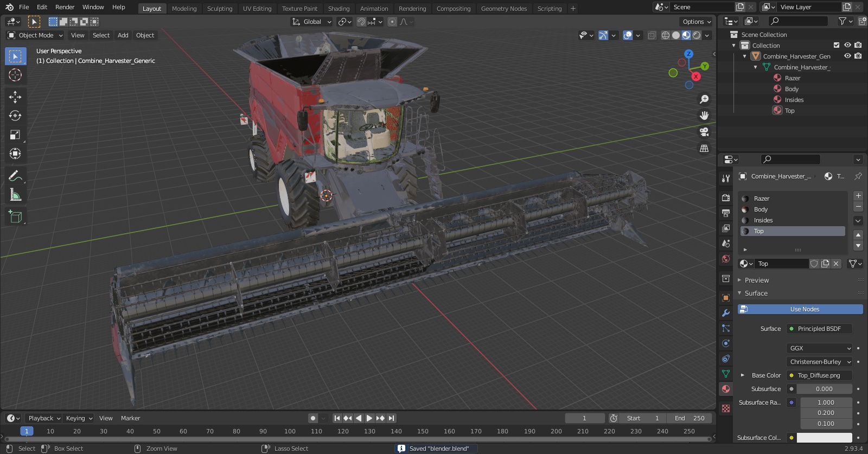The image size is (868, 454).
Task: Play the animation in timeline
Action: coord(369,418)
